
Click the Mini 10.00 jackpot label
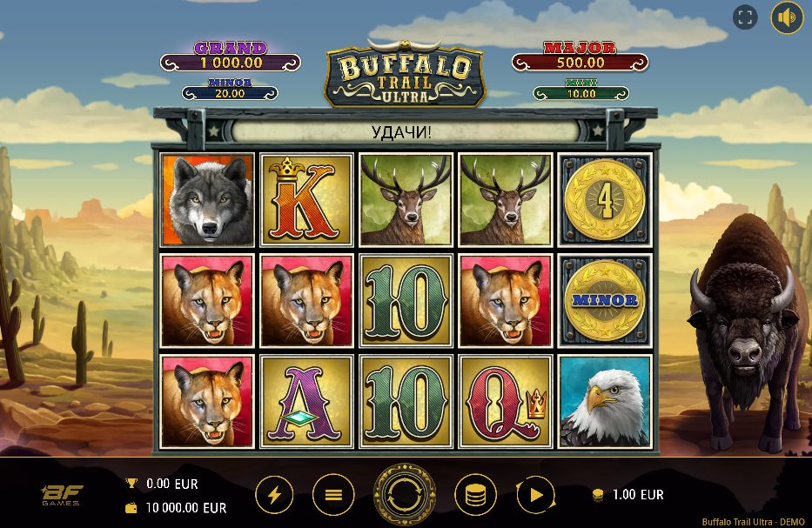pos(581,90)
